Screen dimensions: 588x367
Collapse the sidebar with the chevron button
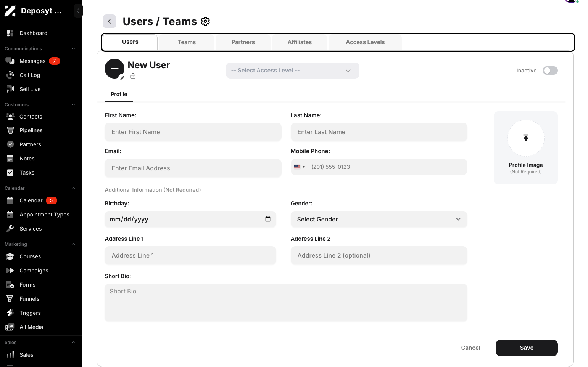(78, 11)
